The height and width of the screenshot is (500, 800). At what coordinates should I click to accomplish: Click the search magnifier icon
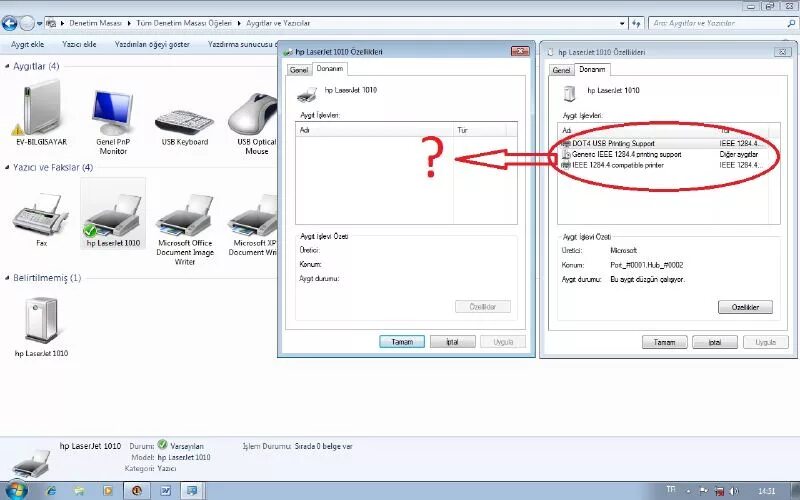(x=791, y=23)
